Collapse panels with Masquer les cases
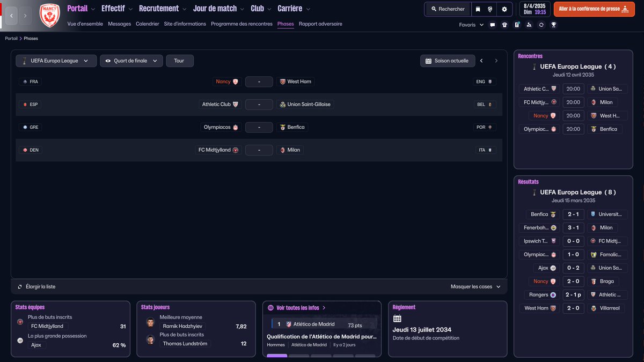Screen dimensions: 644x362 [x=475, y=287]
